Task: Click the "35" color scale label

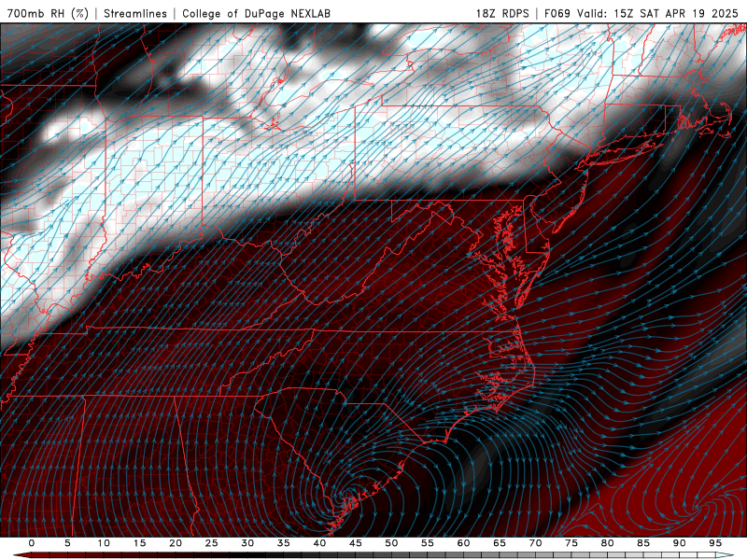Action: point(284,543)
